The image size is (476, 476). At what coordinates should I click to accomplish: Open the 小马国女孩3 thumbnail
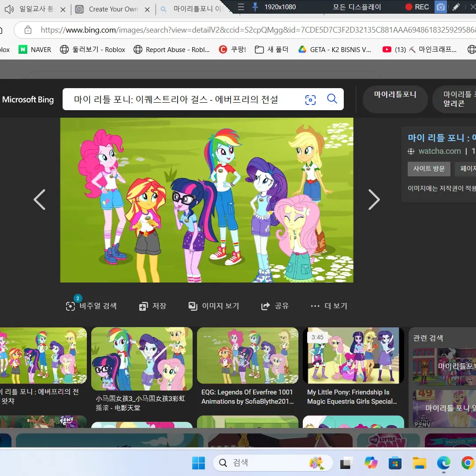coord(142,358)
